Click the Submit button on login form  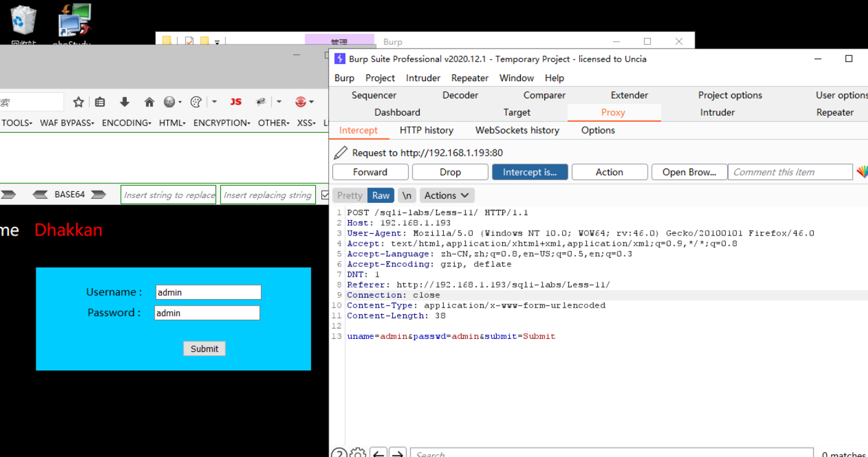(x=204, y=349)
